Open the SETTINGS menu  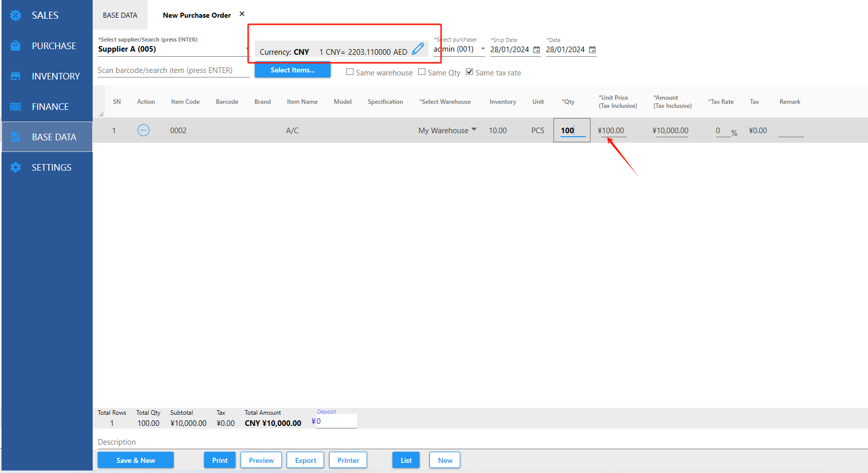point(47,167)
